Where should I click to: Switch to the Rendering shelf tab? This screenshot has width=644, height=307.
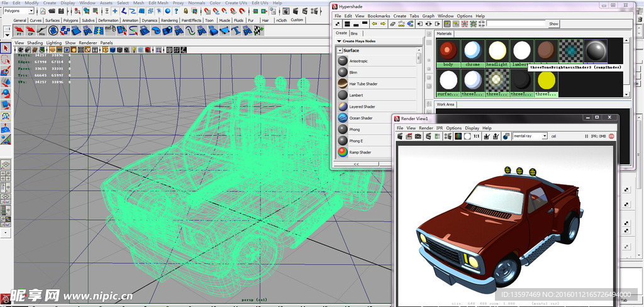169,20
